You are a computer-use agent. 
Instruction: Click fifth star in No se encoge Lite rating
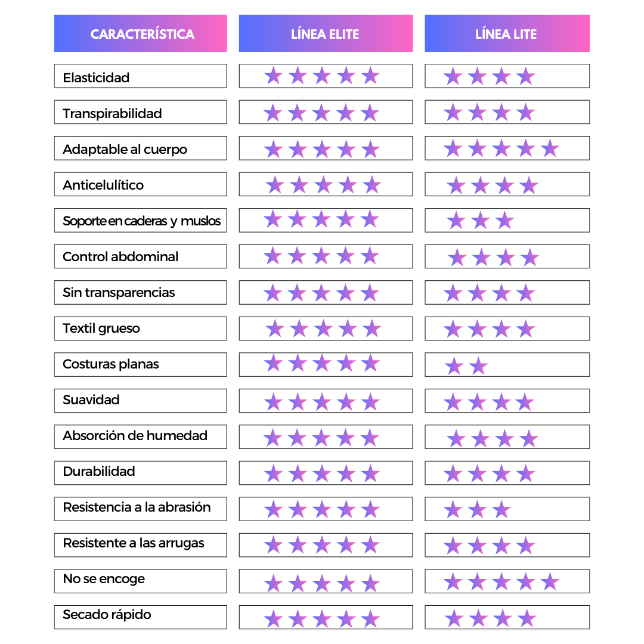click(x=550, y=581)
